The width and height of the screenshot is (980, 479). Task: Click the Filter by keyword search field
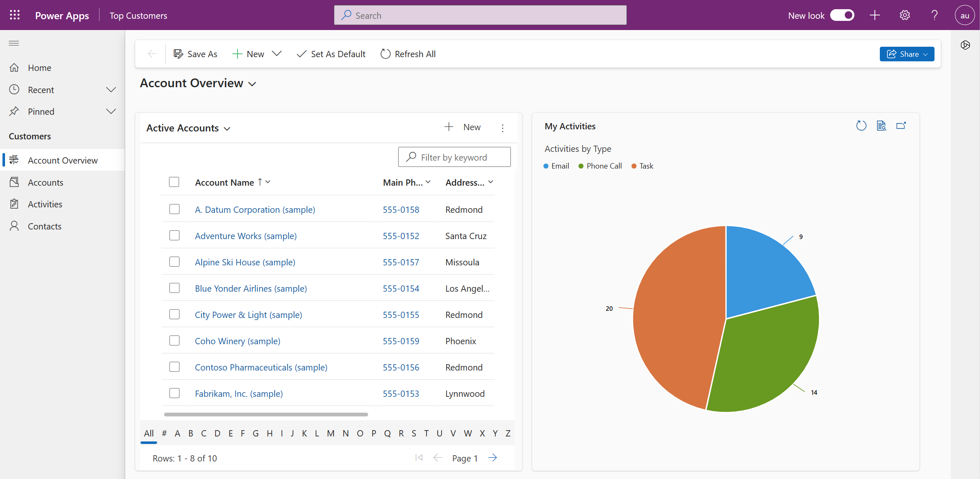[455, 157]
